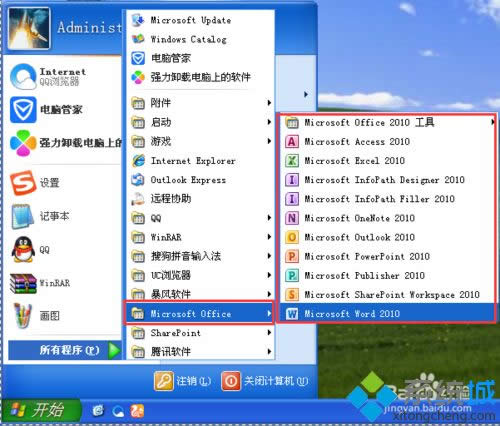Image resolution: width=500 pixels, height=426 pixels.
Task: Open the 腾讯软件 folder entry
Action: 200,352
